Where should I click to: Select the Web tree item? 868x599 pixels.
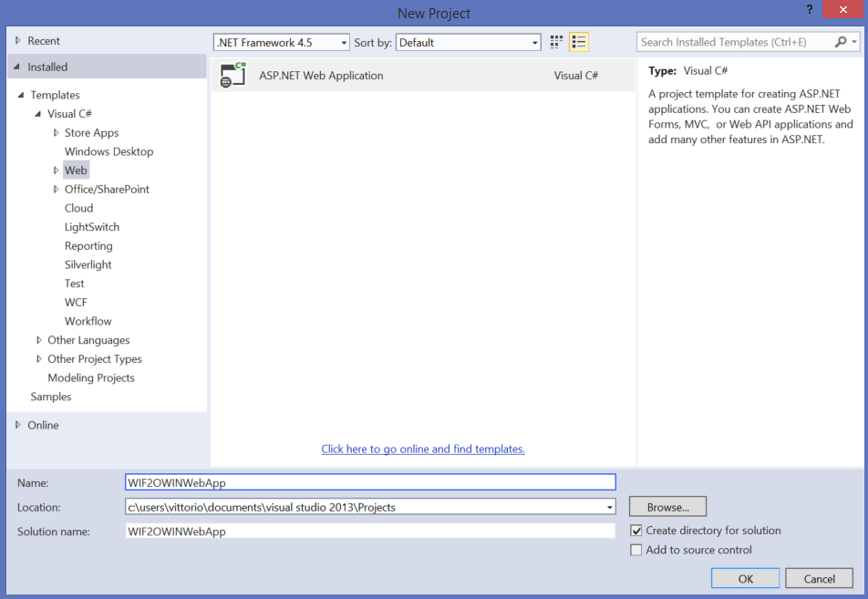click(76, 170)
